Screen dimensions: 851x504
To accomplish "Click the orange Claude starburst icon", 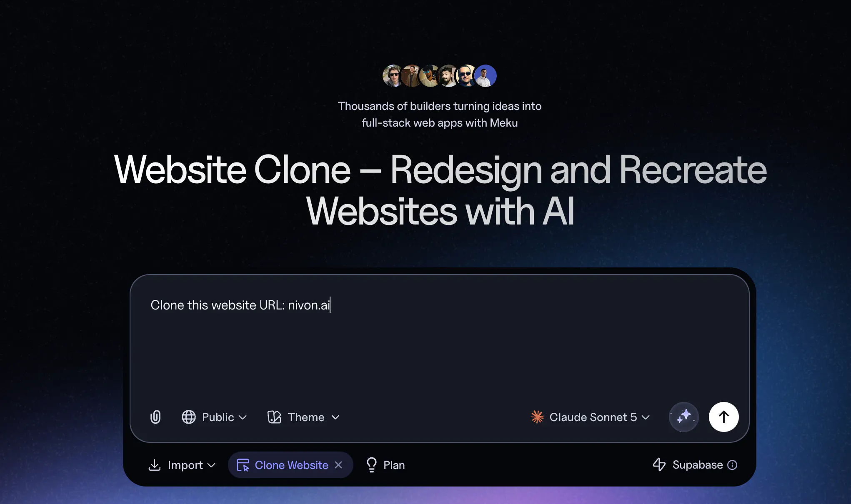I will [537, 417].
